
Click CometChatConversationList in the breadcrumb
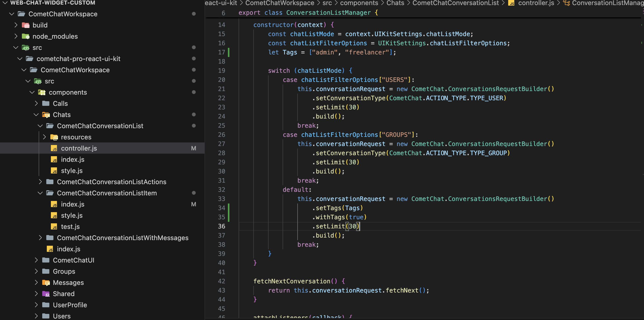456,3
